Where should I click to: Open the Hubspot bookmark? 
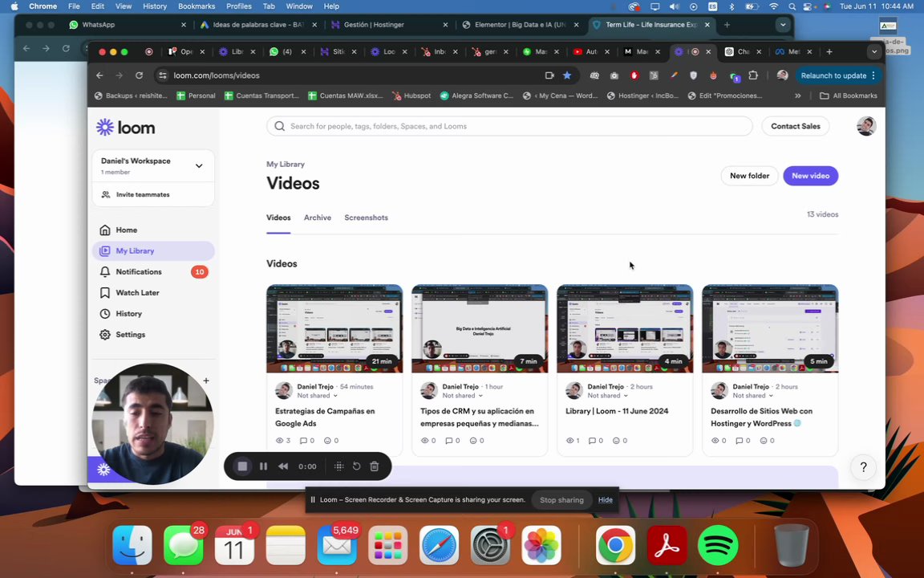point(411,96)
